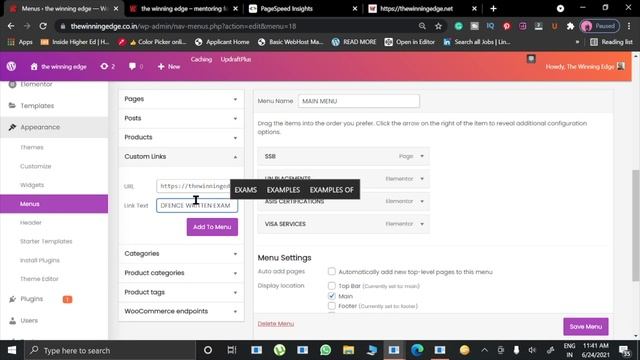Expand the Posts panel
This screenshot has width=640, height=360.
tap(181, 118)
